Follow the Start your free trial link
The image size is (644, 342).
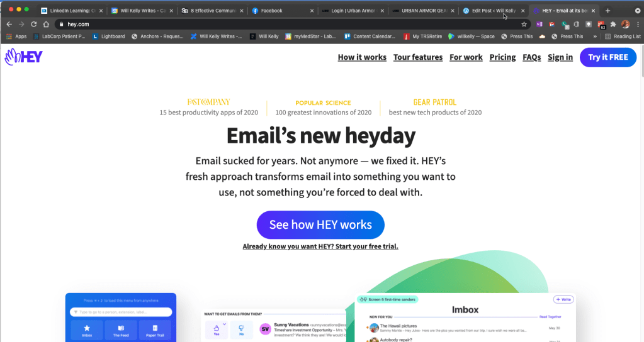(320, 246)
